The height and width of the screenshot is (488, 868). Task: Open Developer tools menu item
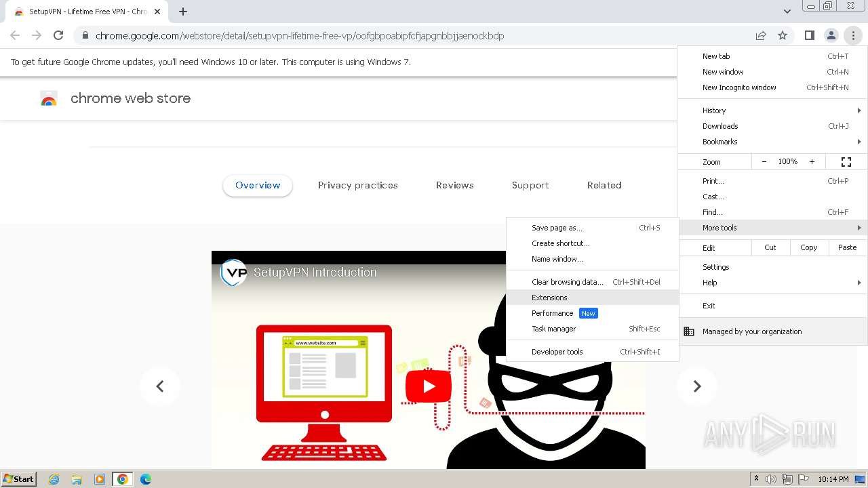pyautogui.click(x=592, y=352)
